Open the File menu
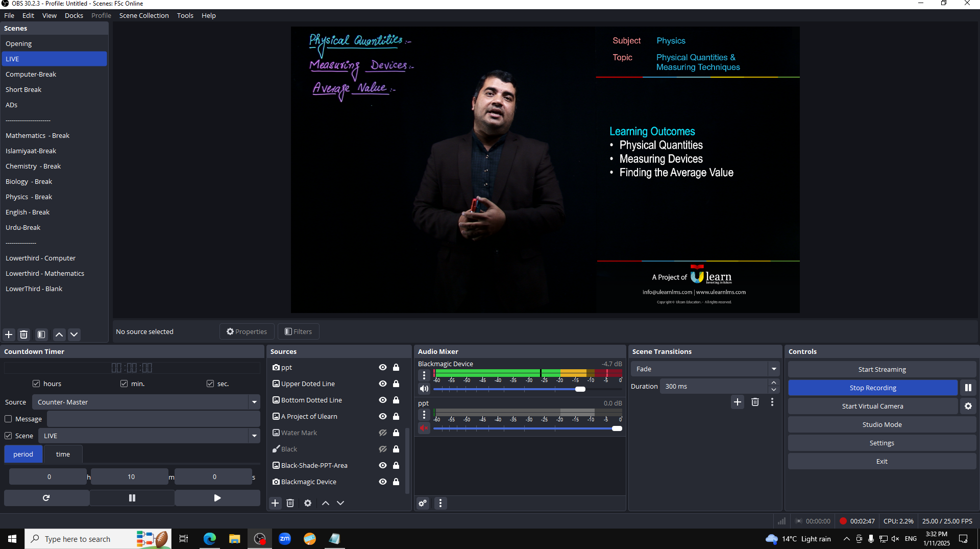 tap(9, 15)
